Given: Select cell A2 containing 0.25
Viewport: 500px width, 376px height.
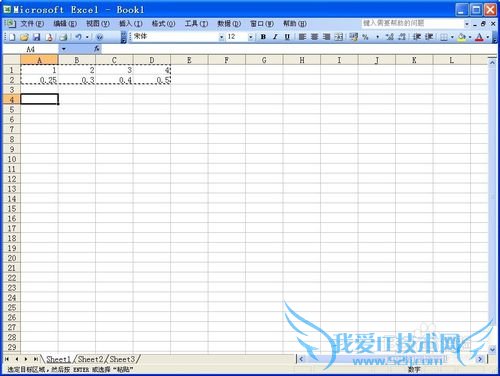Looking at the screenshot, I should [x=39, y=80].
